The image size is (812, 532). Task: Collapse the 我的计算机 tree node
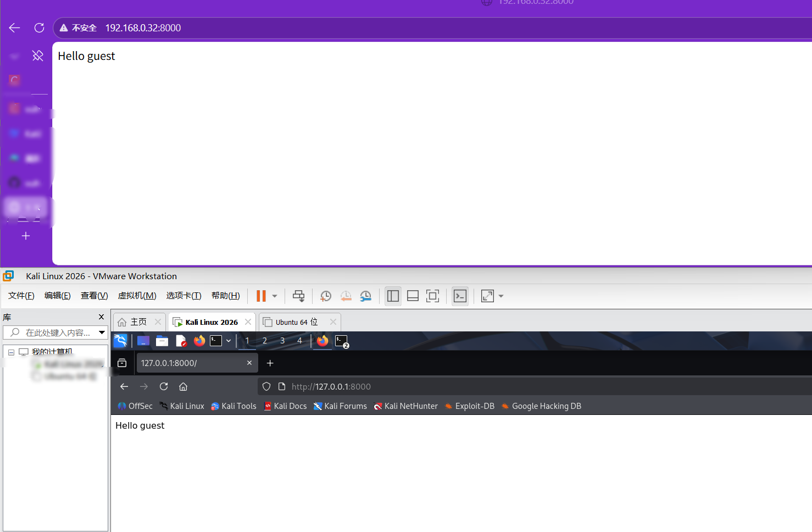tap(10, 352)
